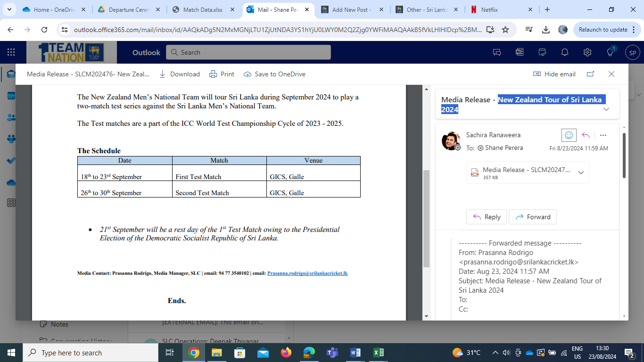
Task: Click the Outlook Search box
Action: [248, 52]
